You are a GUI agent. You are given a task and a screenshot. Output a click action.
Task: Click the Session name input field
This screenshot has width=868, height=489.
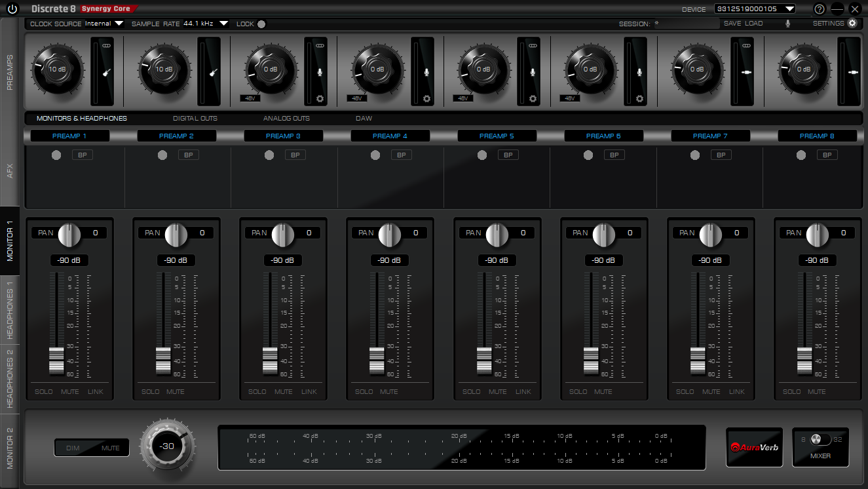[x=686, y=24]
